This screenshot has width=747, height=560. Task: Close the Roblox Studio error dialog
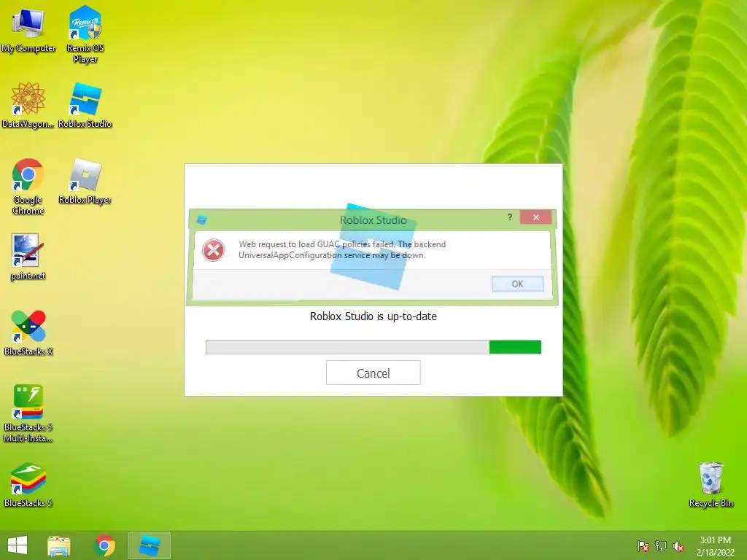click(536, 217)
